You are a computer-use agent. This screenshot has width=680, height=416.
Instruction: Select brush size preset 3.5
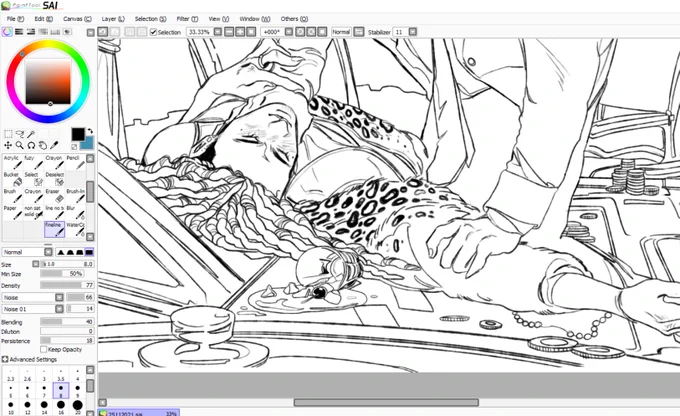pyautogui.click(x=61, y=375)
